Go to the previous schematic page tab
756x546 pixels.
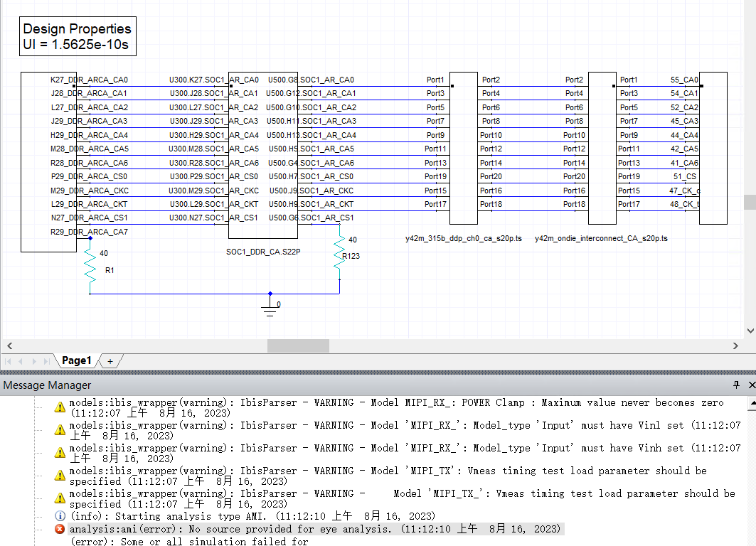tap(21, 361)
